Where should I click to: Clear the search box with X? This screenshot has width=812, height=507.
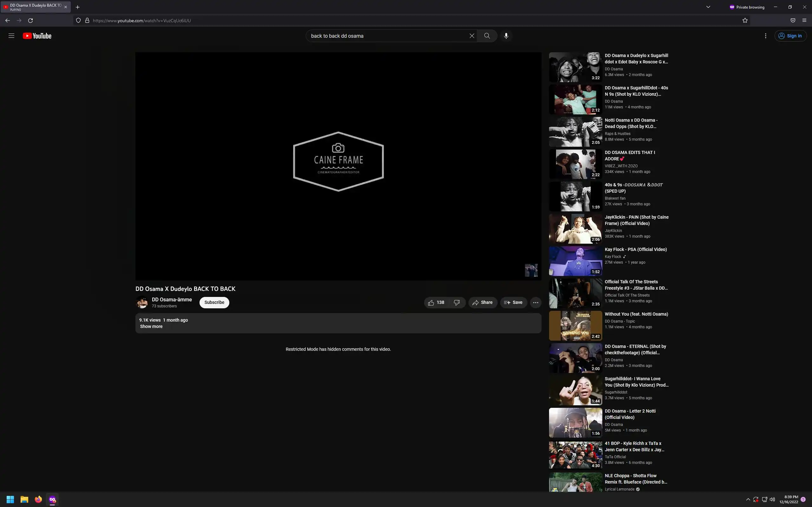click(472, 36)
